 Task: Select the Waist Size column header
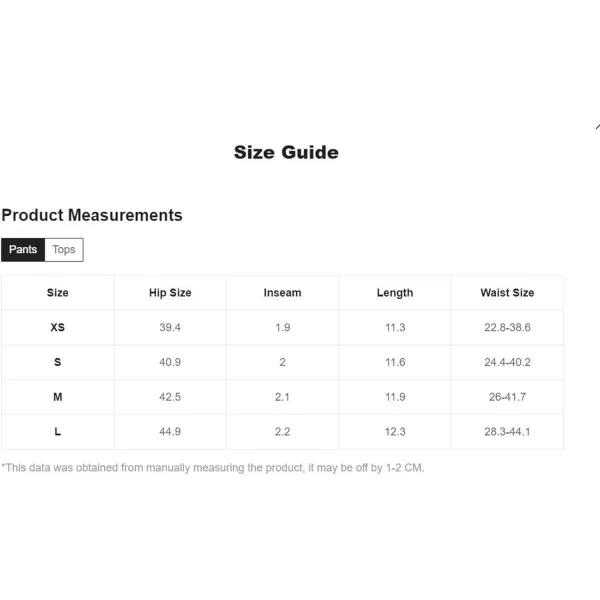pyautogui.click(x=507, y=293)
